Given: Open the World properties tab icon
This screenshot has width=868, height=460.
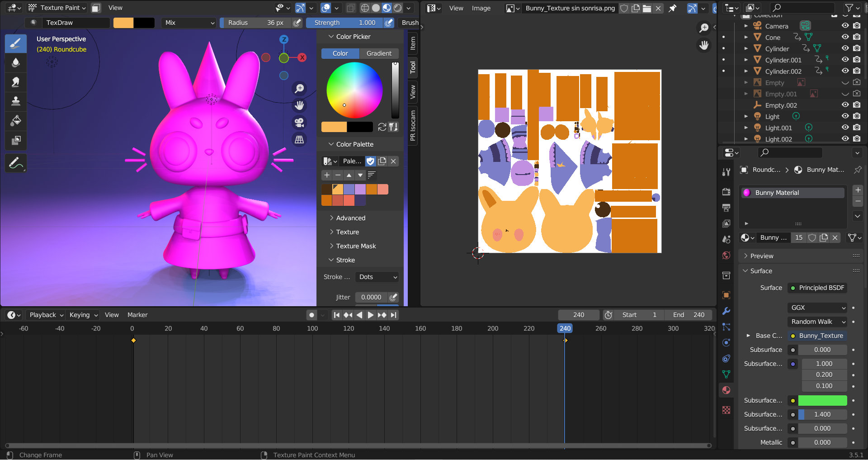Looking at the screenshot, I should click(x=726, y=256).
